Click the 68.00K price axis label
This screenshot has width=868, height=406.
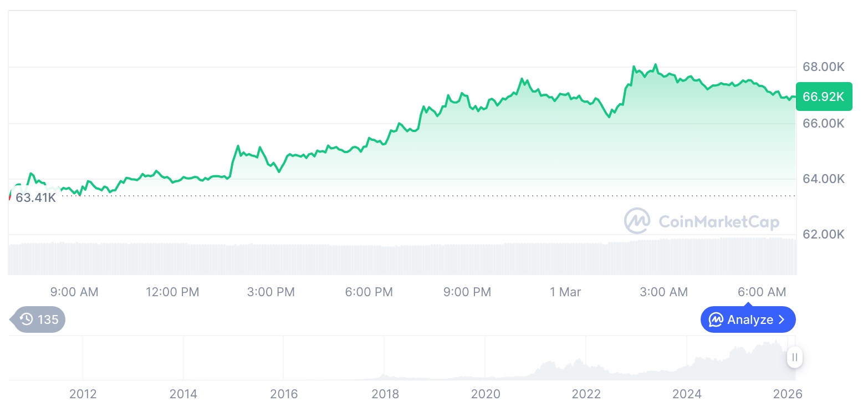coord(823,67)
